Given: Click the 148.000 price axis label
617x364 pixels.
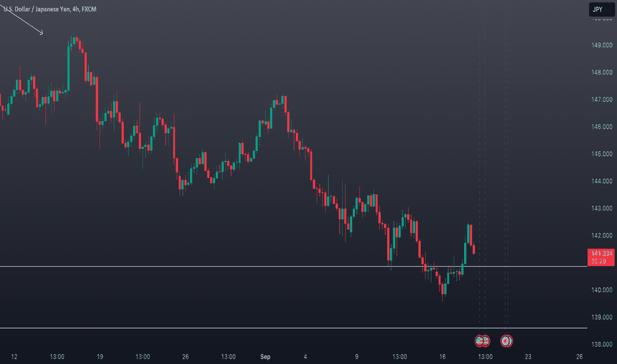Looking at the screenshot, I should (602, 72).
